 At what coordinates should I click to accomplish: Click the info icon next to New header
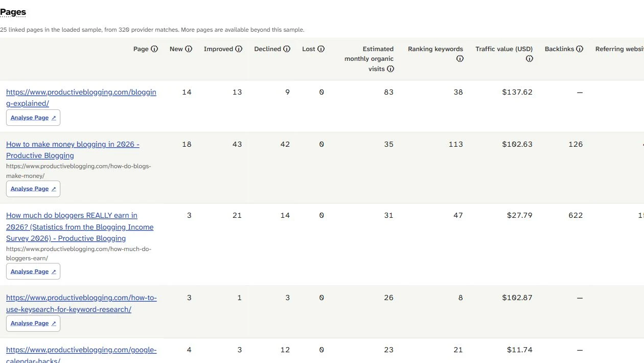point(189,49)
